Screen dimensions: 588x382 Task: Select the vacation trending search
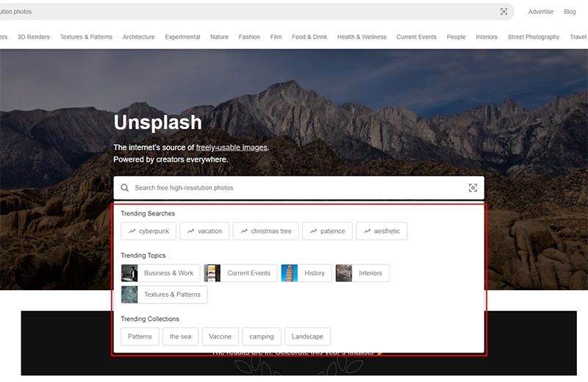(x=204, y=231)
